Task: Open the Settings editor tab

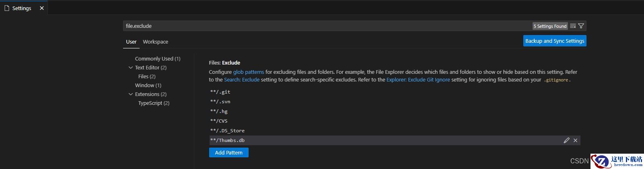Action: tap(24, 8)
